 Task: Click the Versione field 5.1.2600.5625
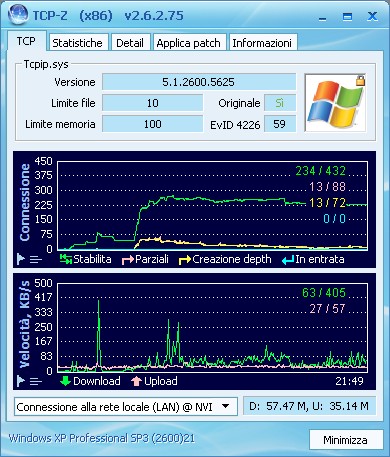199,82
